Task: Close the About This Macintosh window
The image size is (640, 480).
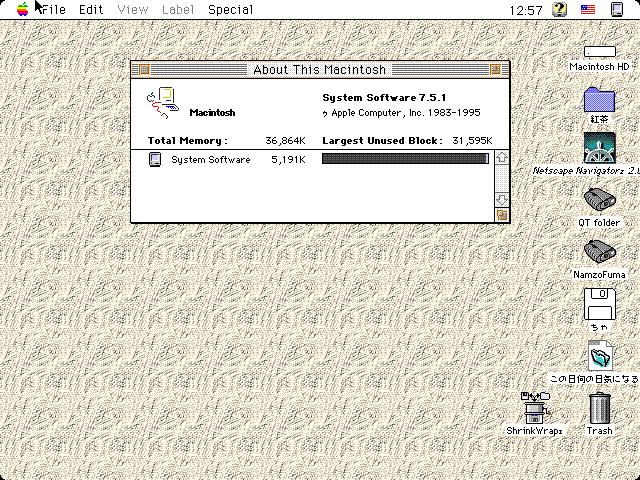Action: (144, 70)
